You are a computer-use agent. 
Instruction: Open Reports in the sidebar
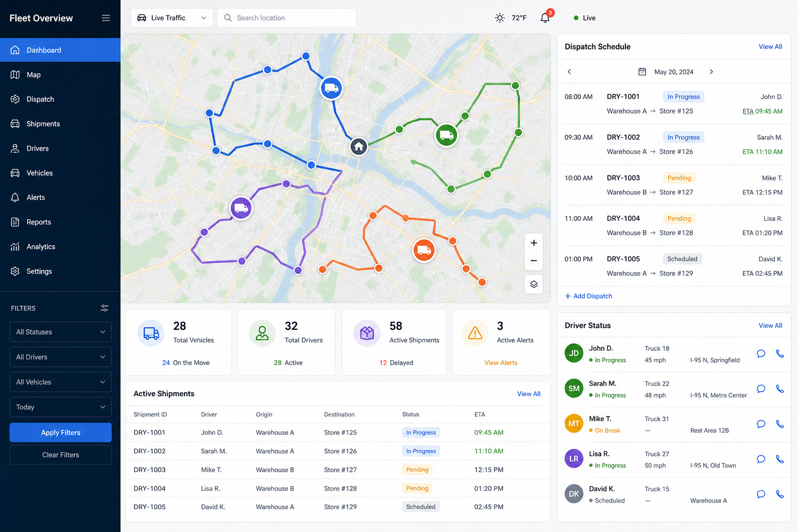pos(60,222)
